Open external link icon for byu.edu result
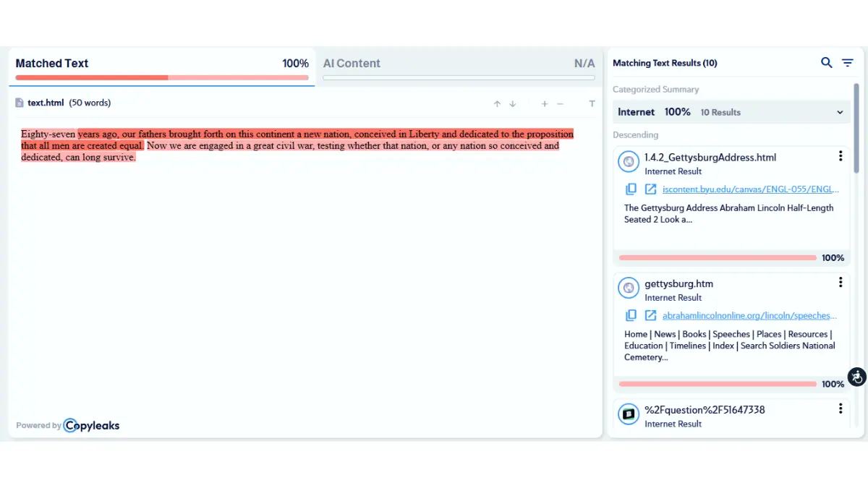The width and height of the screenshot is (868, 488). pos(650,189)
